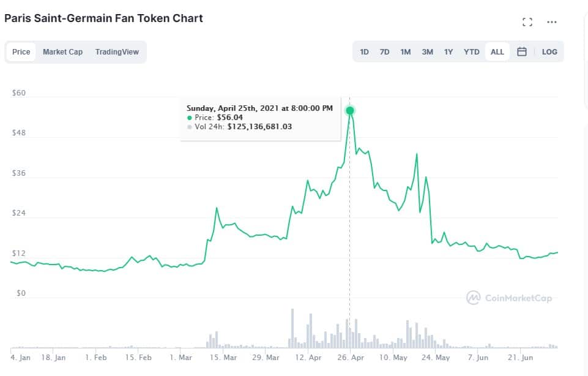Click the peak data point marker on April 25
This screenshot has height=376, width=588.
click(349, 110)
